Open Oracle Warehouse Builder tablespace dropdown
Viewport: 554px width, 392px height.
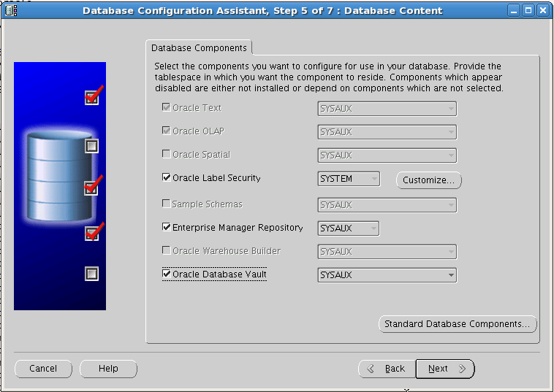pyautogui.click(x=387, y=252)
